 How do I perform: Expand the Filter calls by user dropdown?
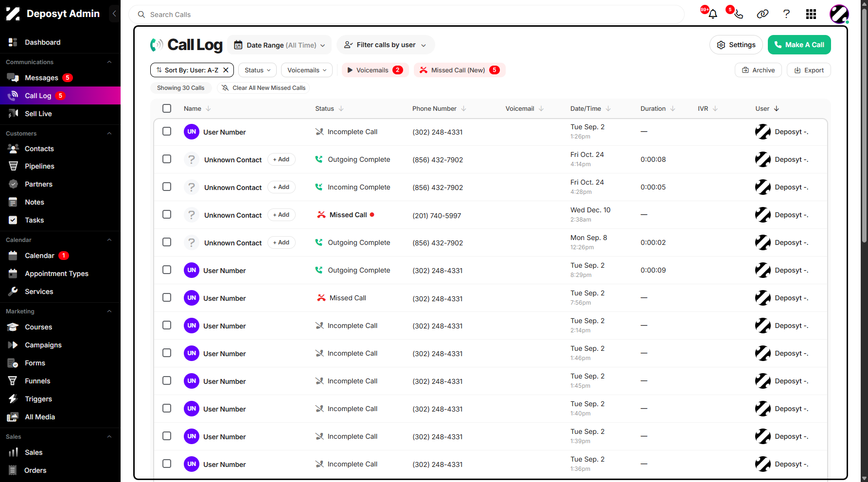coord(386,45)
